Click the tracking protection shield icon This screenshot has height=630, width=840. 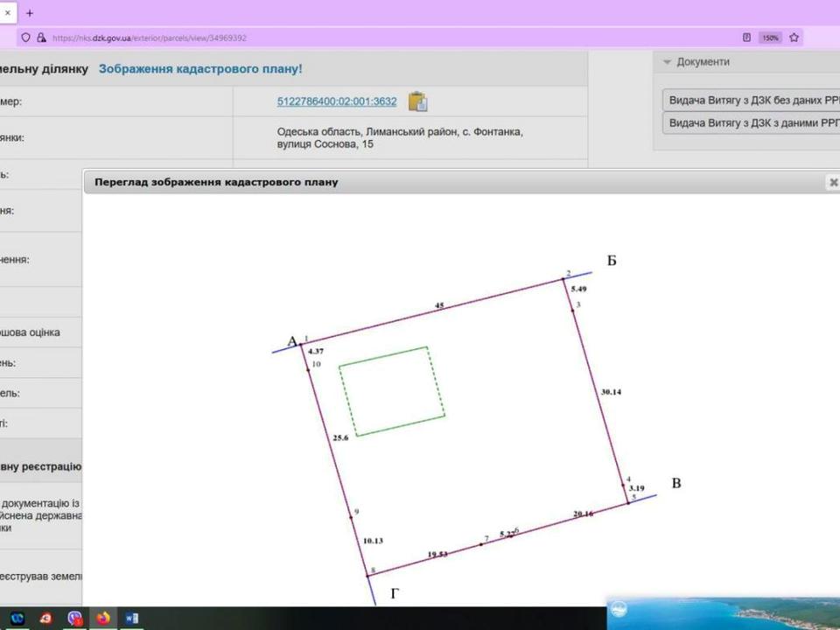click(x=25, y=38)
